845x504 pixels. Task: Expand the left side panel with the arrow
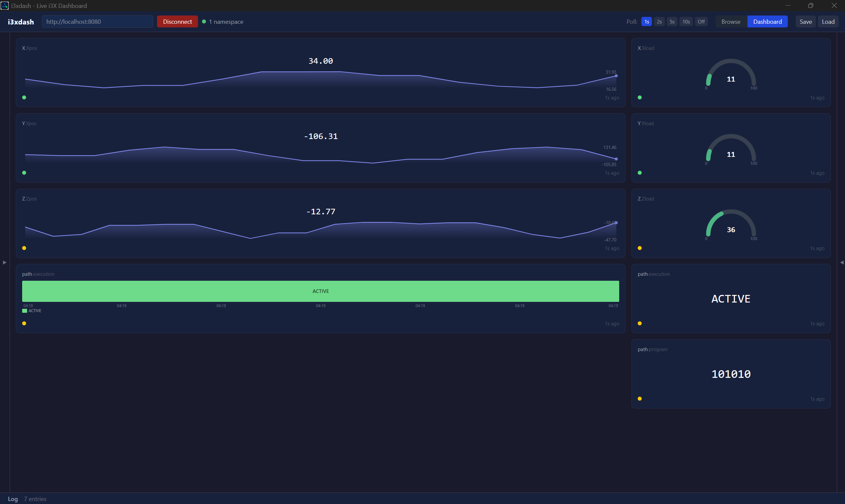point(4,262)
